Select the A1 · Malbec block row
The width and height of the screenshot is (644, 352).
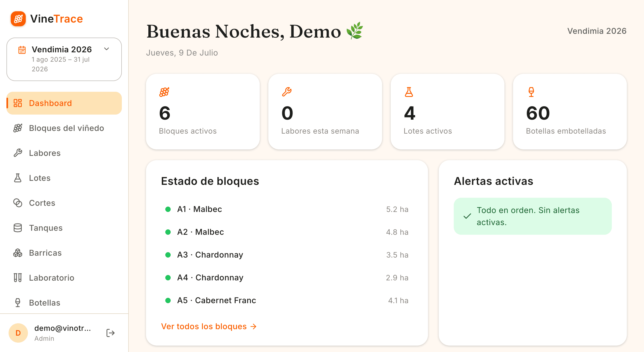[287, 209]
